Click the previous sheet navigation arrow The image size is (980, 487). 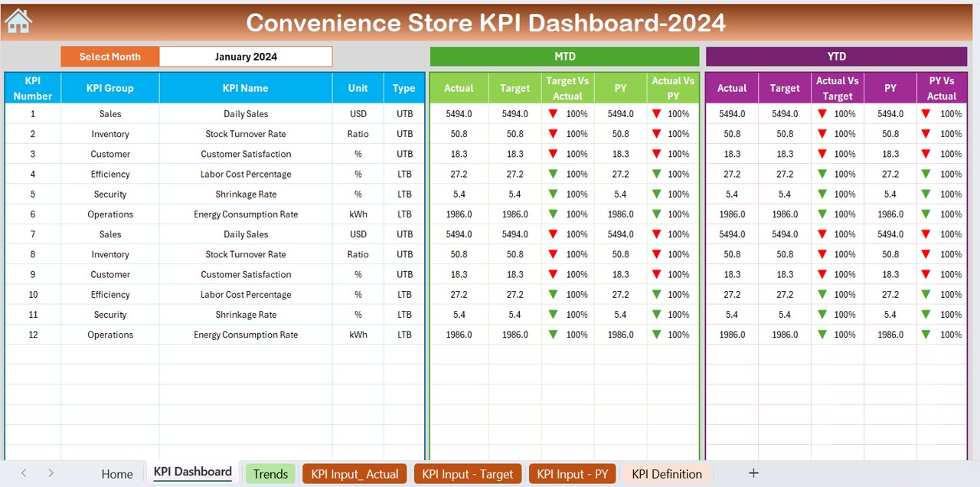(x=24, y=473)
